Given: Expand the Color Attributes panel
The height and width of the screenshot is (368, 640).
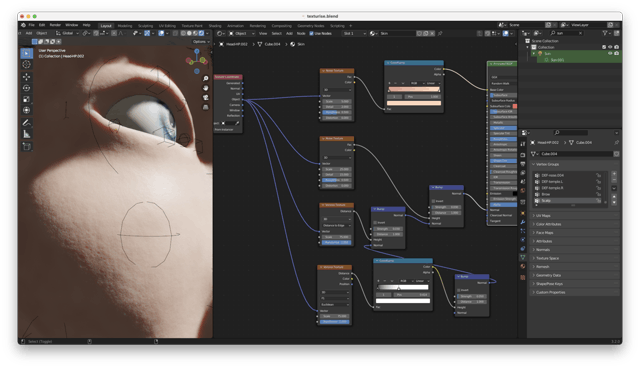Looking at the screenshot, I should tap(574, 224).
